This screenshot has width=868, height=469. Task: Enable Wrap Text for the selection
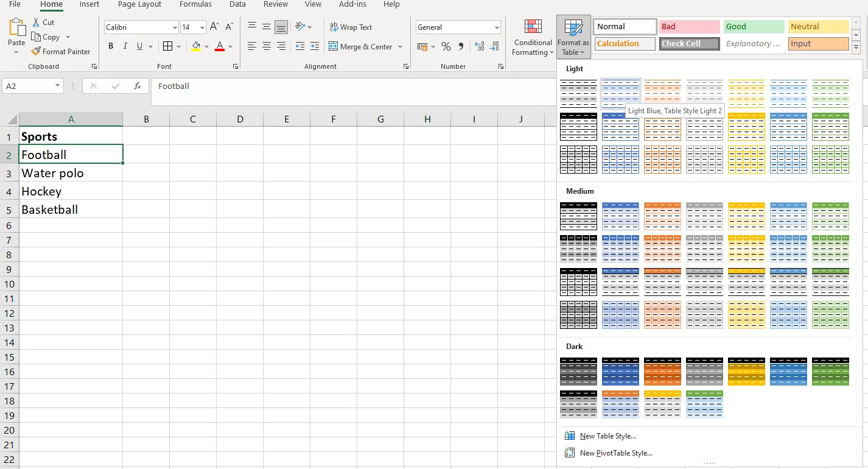point(351,27)
